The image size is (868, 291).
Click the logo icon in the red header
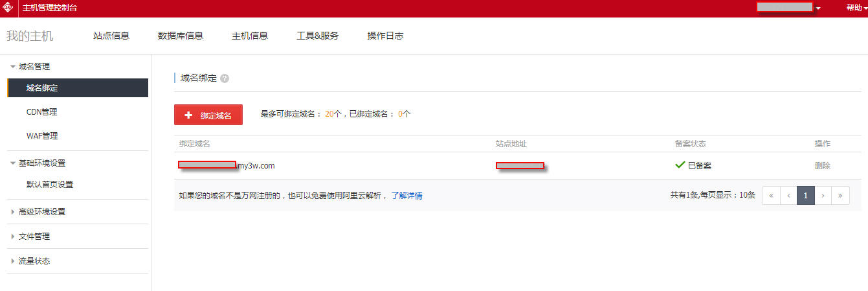click(8, 8)
